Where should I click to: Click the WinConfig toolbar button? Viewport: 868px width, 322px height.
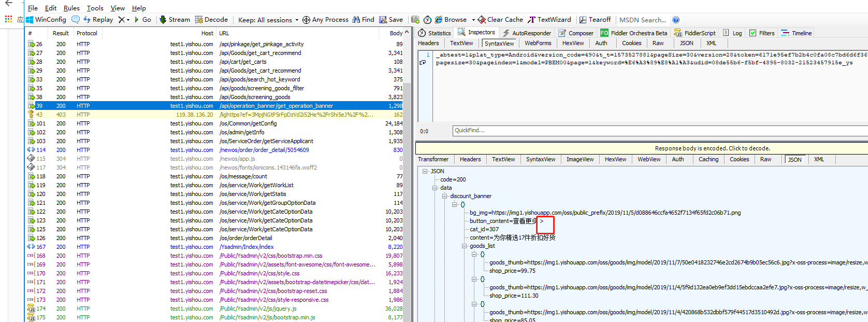click(46, 20)
